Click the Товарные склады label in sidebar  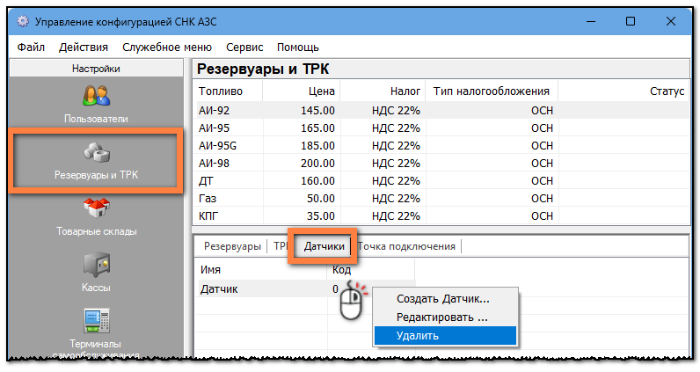point(96,231)
